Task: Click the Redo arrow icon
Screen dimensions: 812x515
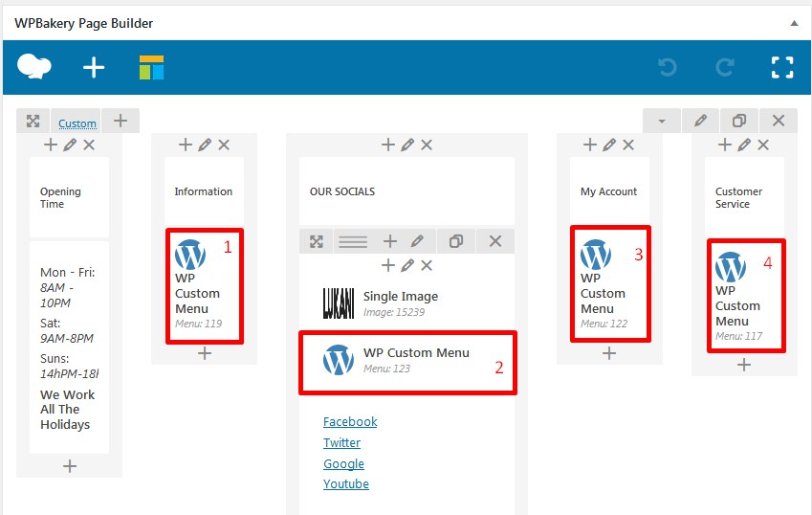Action: [724, 67]
